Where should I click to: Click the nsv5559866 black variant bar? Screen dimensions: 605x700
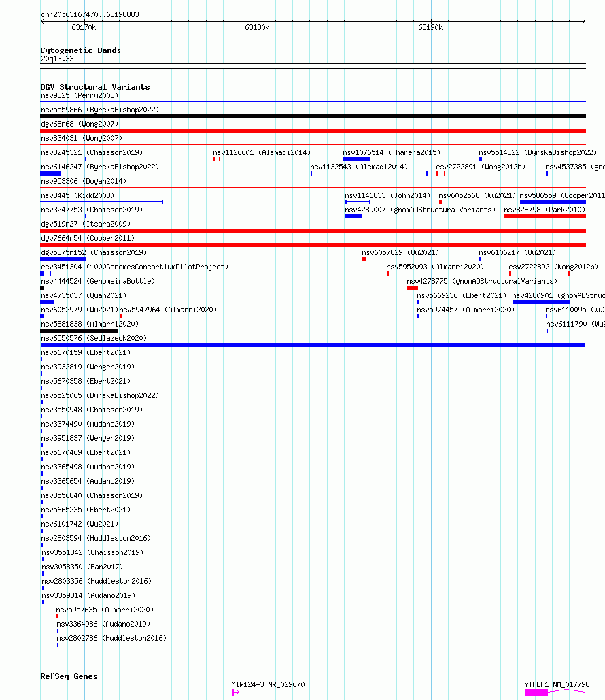313,116
